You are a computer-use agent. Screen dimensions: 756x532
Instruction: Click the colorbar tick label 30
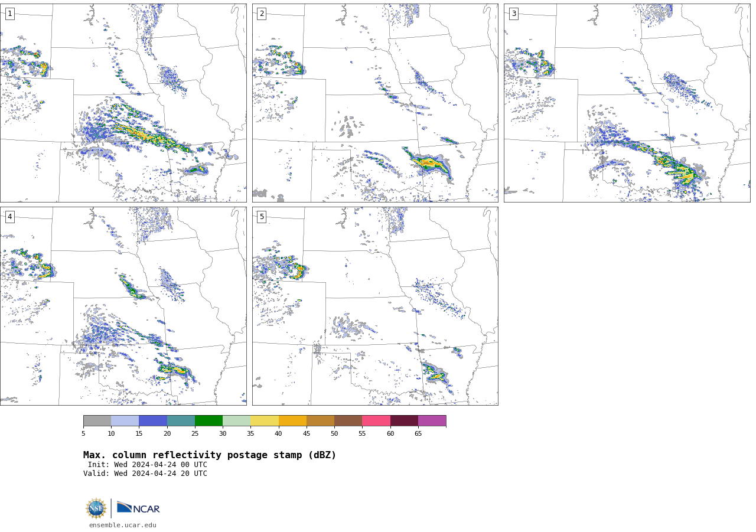pos(223,434)
